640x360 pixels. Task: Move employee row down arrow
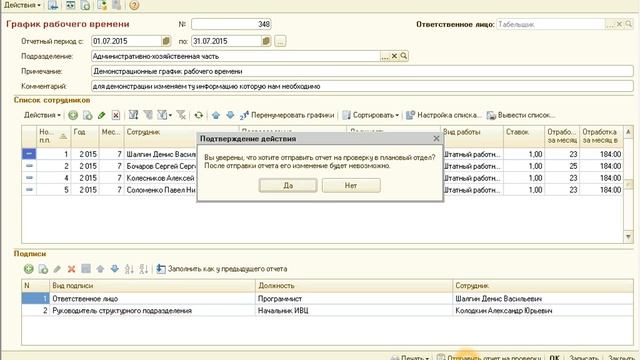(230, 116)
